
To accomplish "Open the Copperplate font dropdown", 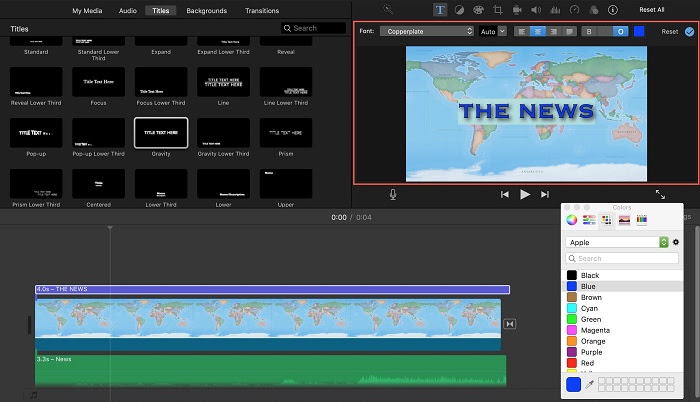I will click(427, 31).
